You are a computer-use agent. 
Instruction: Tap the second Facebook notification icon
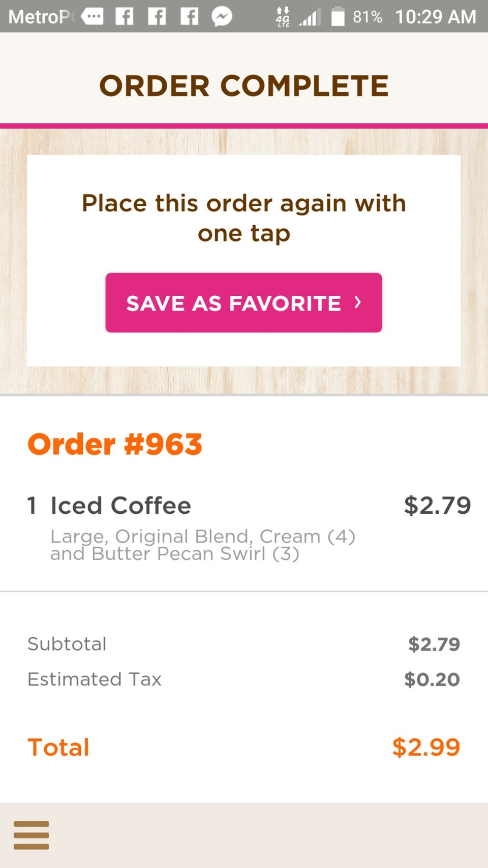click(x=157, y=16)
